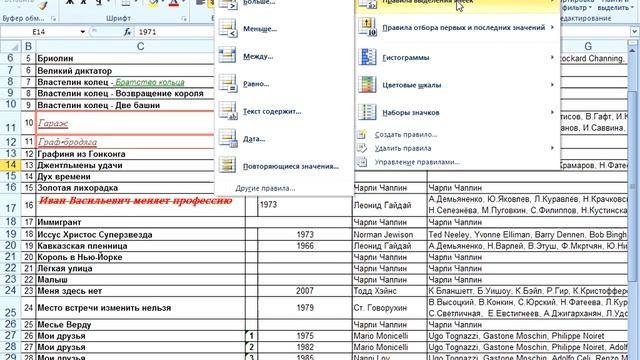Click the vertical scrollbar thumb
The width and height of the screenshot is (640, 360).
(x=633, y=186)
